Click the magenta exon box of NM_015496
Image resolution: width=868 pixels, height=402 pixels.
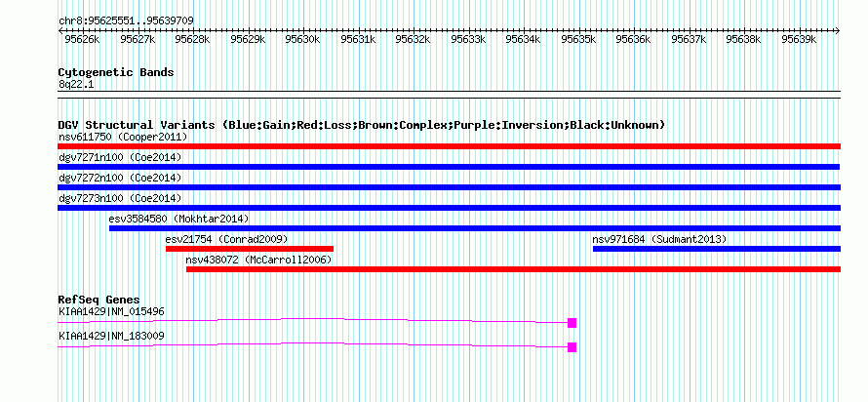click(x=572, y=323)
